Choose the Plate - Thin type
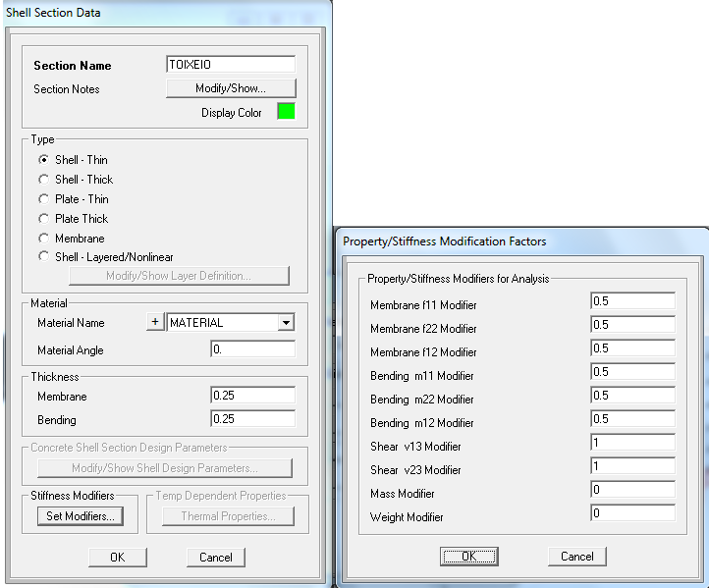The image size is (709, 588). [x=44, y=199]
